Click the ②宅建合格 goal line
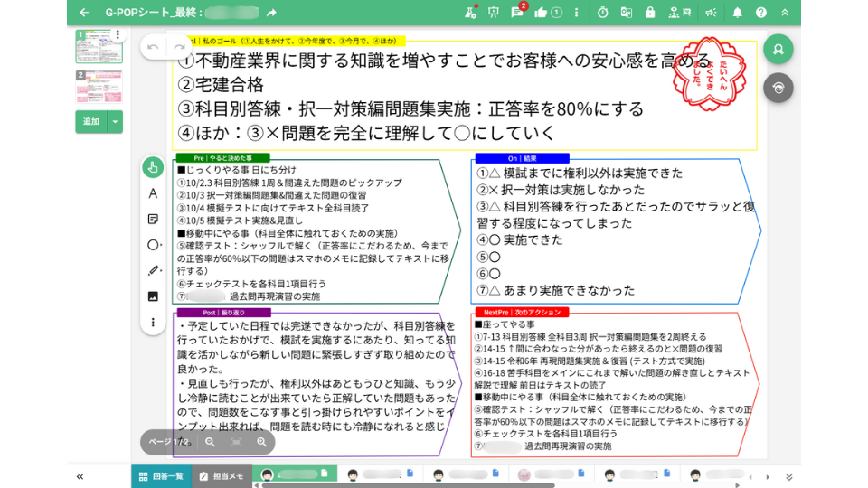Image resolution: width=868 pixels, height=488 pixels. (x=221, y=85)
